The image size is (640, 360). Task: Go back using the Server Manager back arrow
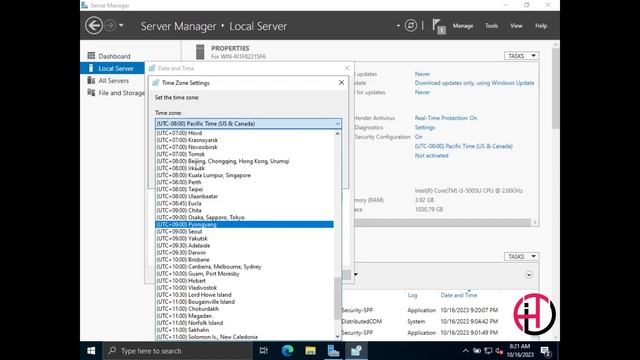[93, 26]
